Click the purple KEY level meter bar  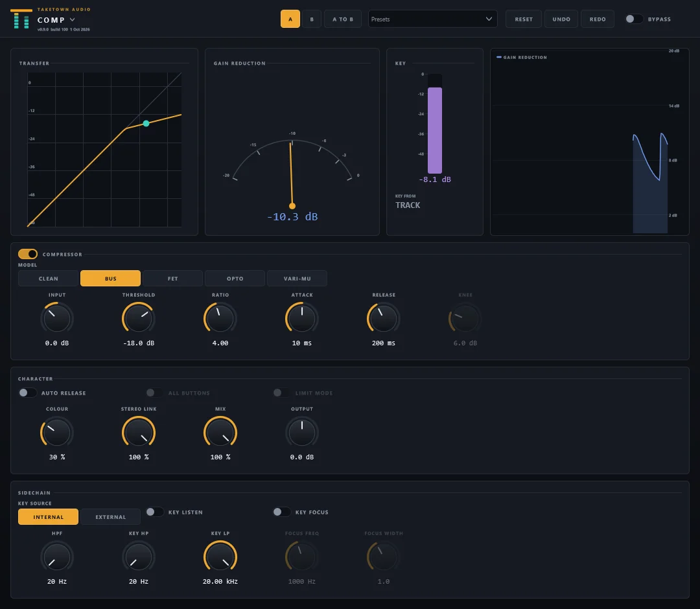click(435, 130)
